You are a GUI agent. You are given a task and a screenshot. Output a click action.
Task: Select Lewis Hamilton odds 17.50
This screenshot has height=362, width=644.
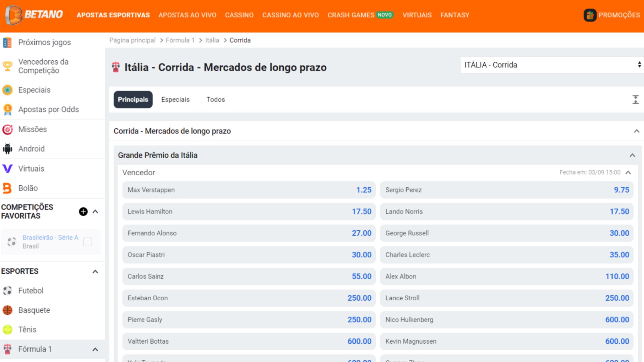pos(249,212)
